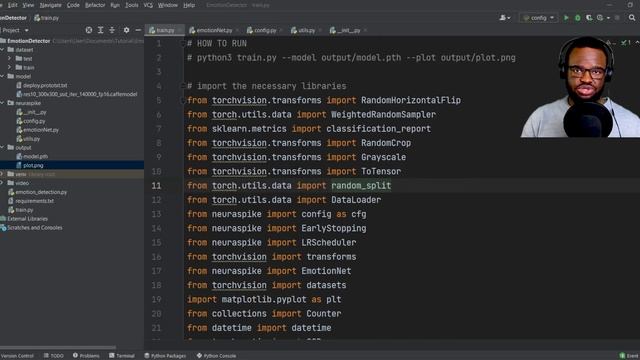Hide the Project tool window minus icon
Viewport: 640px width, 360px height.
click(138, 30)
